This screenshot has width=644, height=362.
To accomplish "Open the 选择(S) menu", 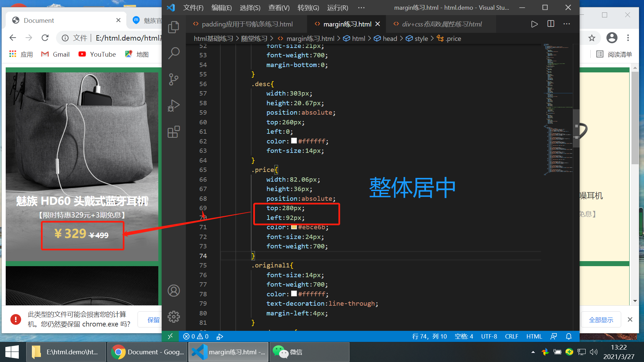I will pos(250,8).
